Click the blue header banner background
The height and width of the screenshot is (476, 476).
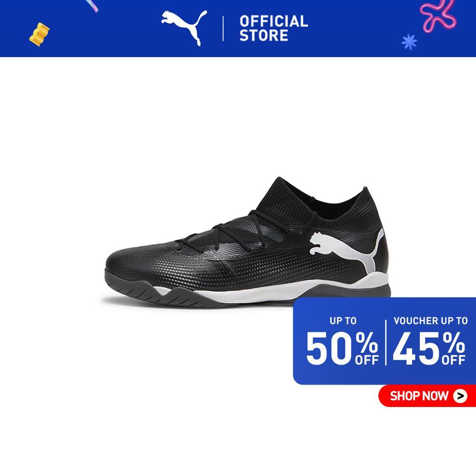pos(238,29)
